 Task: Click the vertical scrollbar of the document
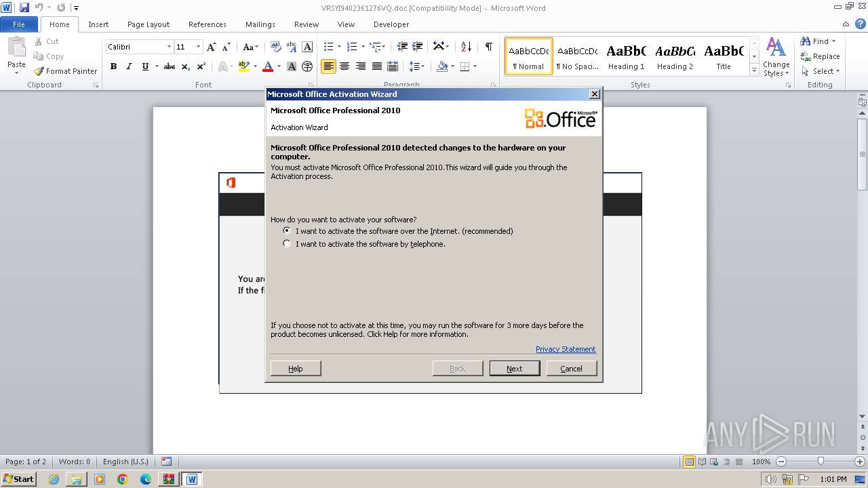(x=862, y=155)
